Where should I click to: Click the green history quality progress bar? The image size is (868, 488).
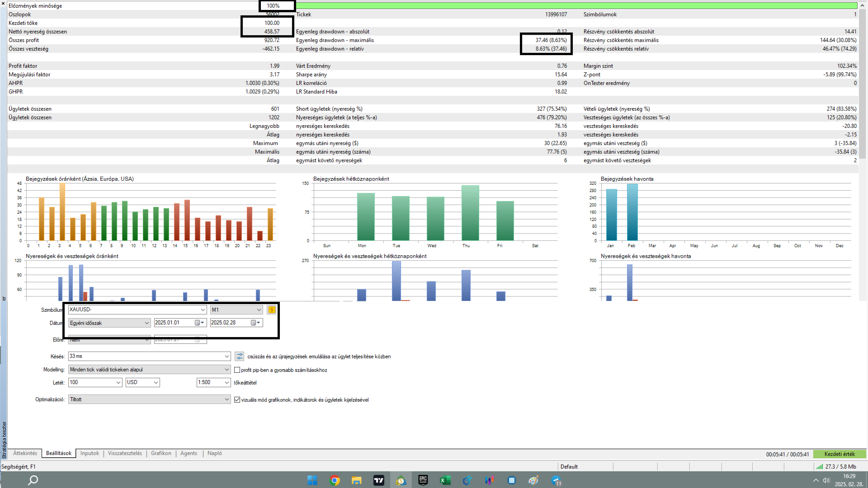[574, 5]
